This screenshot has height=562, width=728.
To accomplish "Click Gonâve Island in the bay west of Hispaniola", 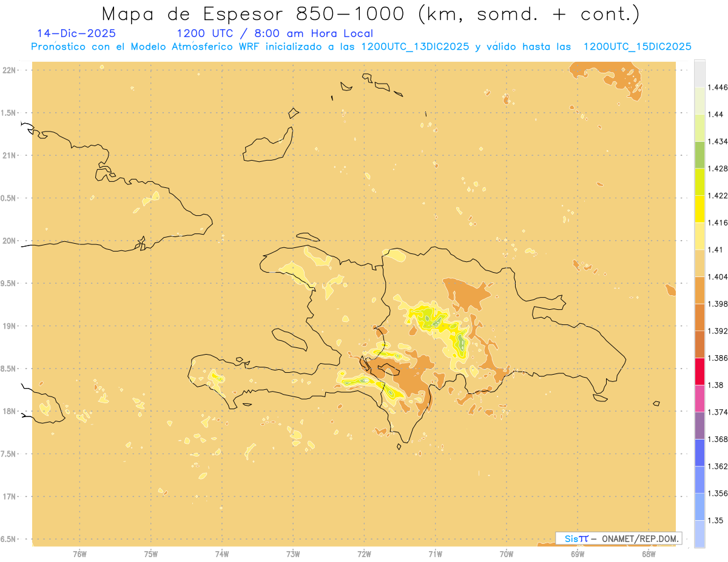I will click(x=289, y=339).
